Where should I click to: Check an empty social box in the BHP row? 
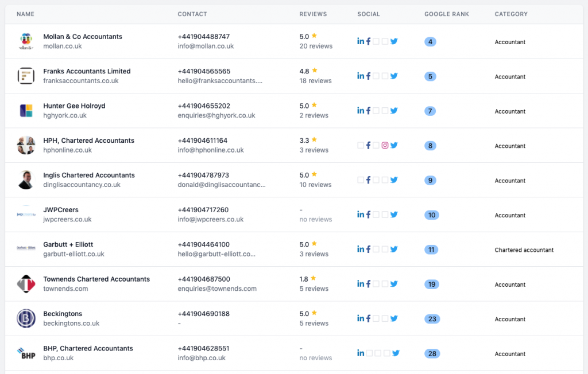pyautogui.click(x=369, y=353)
